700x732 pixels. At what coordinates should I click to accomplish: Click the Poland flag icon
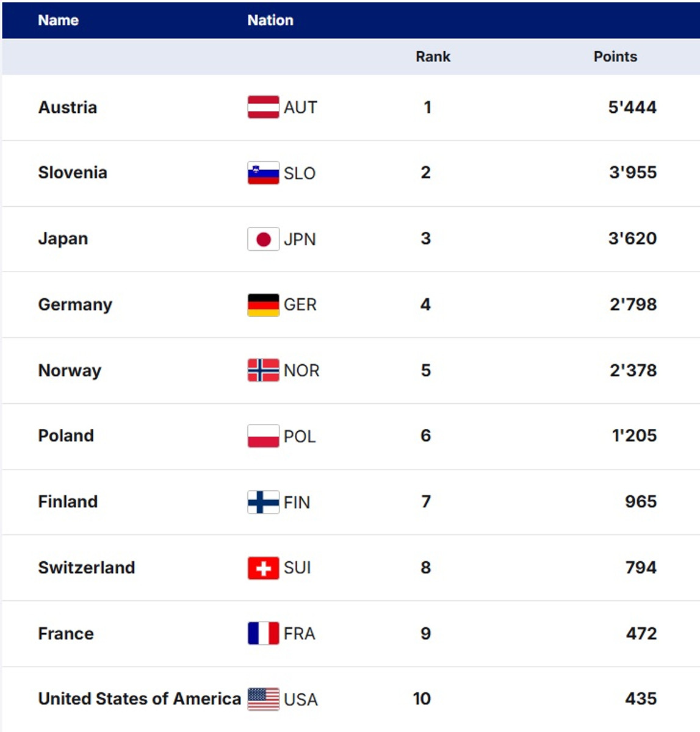pos(263,436)
